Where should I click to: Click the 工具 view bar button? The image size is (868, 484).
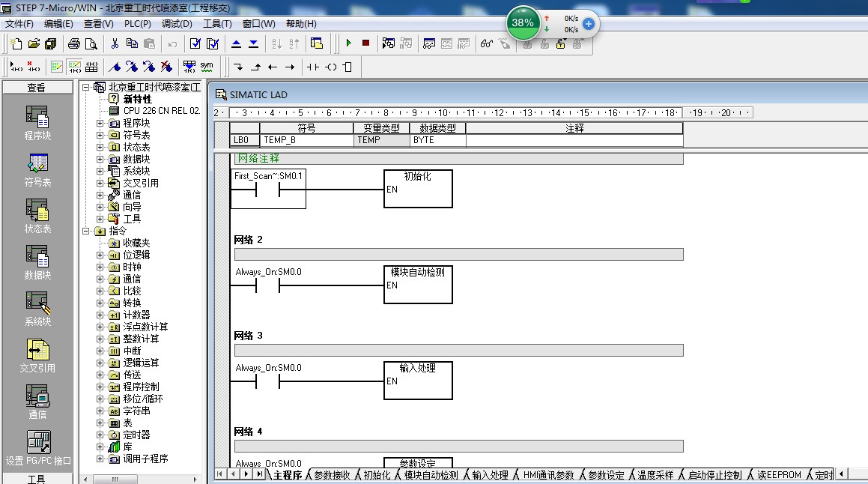pyautogui.click(x=37, y=479)
